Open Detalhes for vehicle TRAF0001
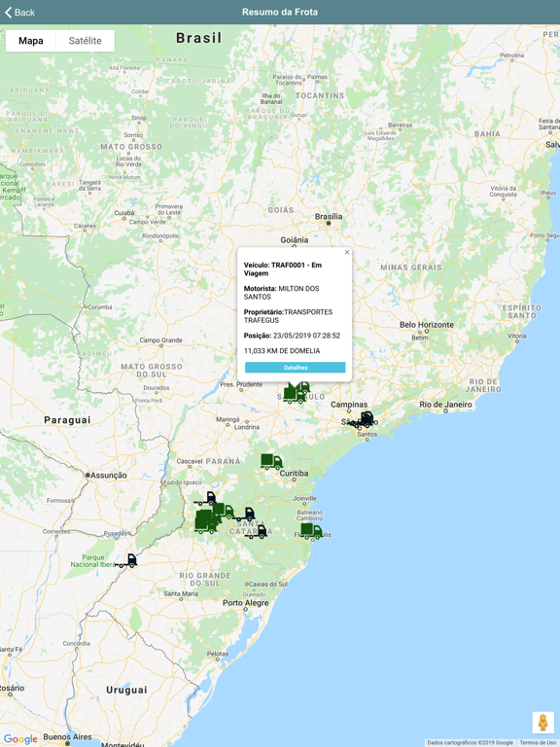The height and width of the screenshot is (747, 560). tap(296, 368)
